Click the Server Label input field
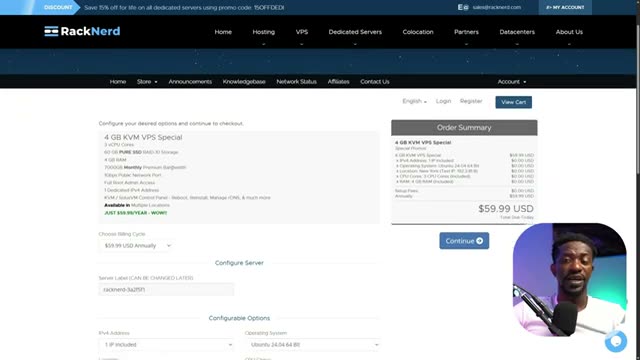The height and width of the screenshot is (360, 640). coord(167,289)
